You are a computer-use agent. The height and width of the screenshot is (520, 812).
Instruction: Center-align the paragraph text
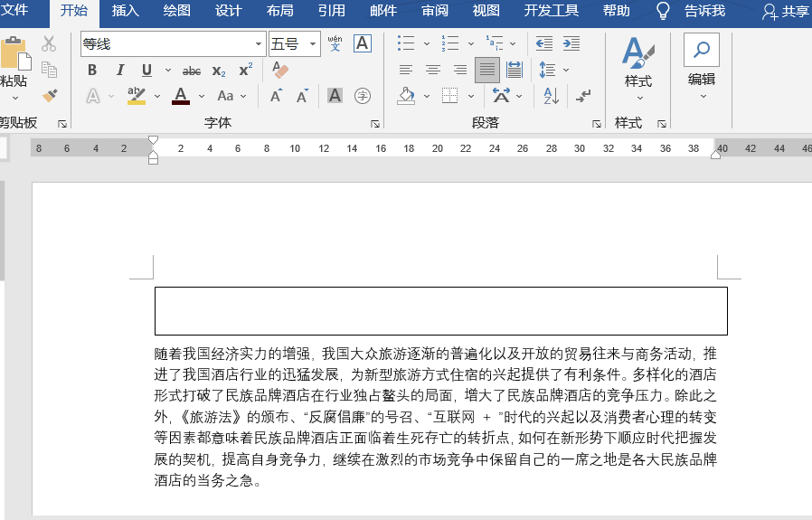click(433, 70)
